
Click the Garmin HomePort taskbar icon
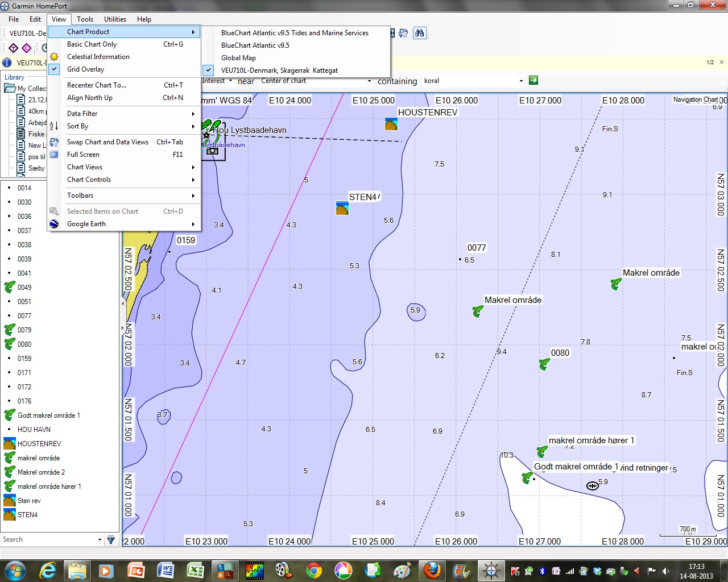pos(491,570)
